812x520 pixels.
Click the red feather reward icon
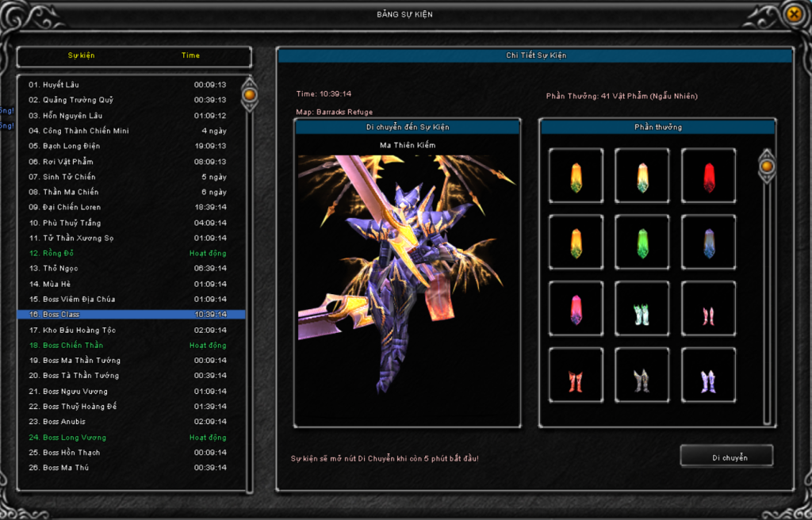coord(708,177)
